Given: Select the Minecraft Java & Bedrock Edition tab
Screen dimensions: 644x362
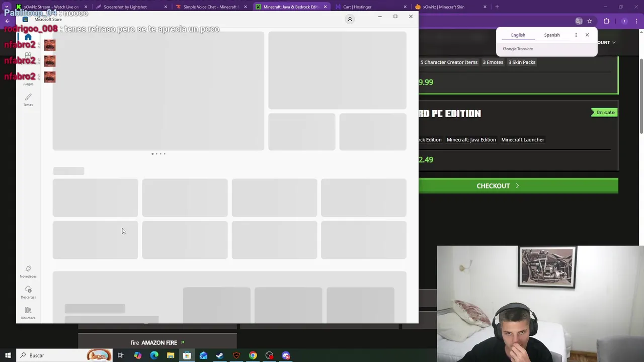Looking at the screenshot, I should click(x=291, y=7).
